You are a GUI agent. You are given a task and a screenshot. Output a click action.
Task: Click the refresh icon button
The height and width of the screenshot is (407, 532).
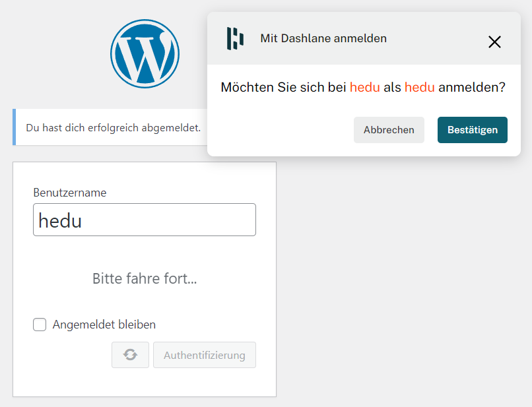click(x=130, y=355)
